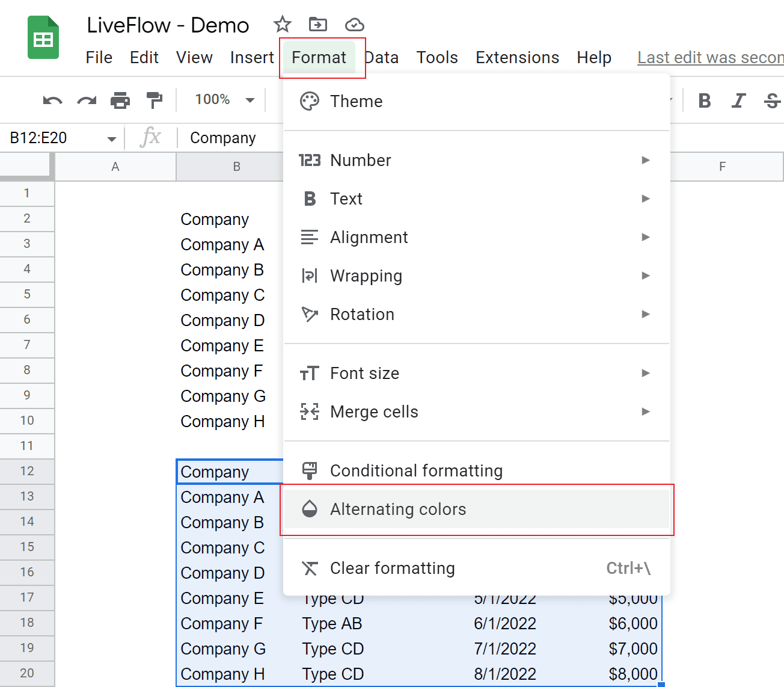
Task: Select the Paint format tool
Action: pos(155,100)
